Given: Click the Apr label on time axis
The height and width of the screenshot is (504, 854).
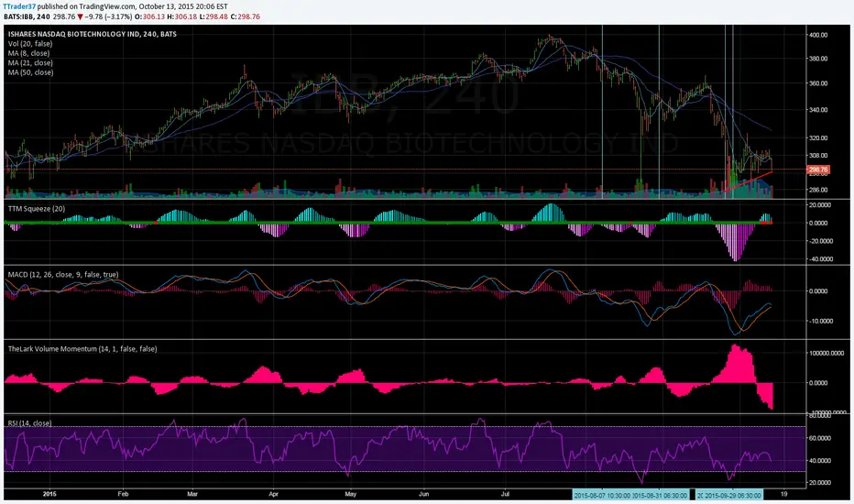Looking at the screenshot, I should tap(273, 495).
